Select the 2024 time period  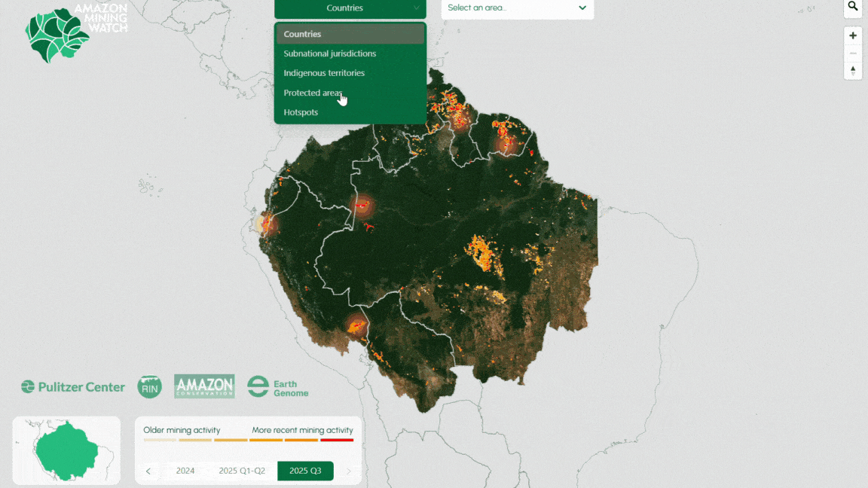185,471
